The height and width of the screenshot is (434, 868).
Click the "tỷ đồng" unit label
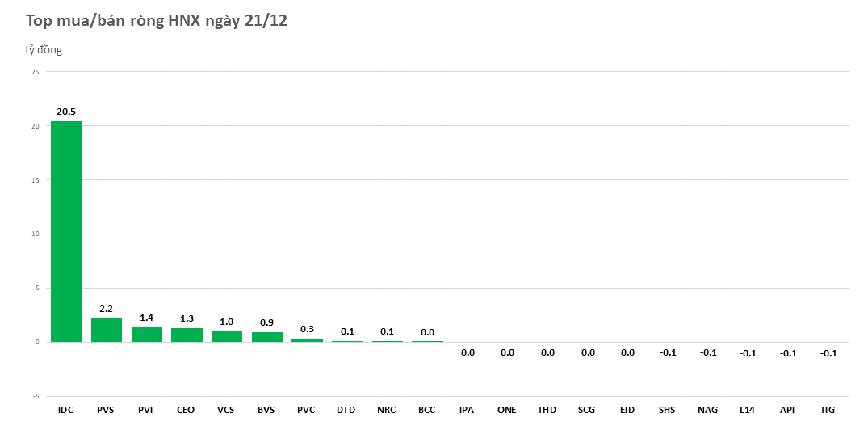click(44, 50)
